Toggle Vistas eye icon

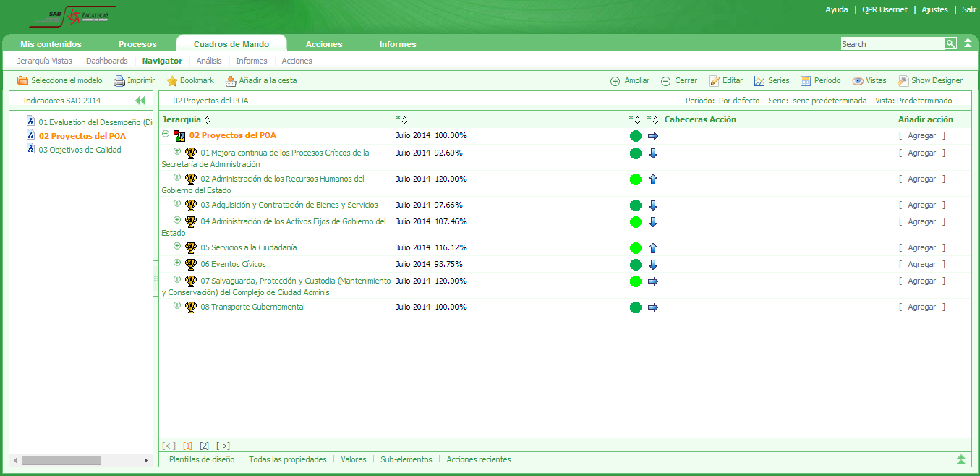858,81
